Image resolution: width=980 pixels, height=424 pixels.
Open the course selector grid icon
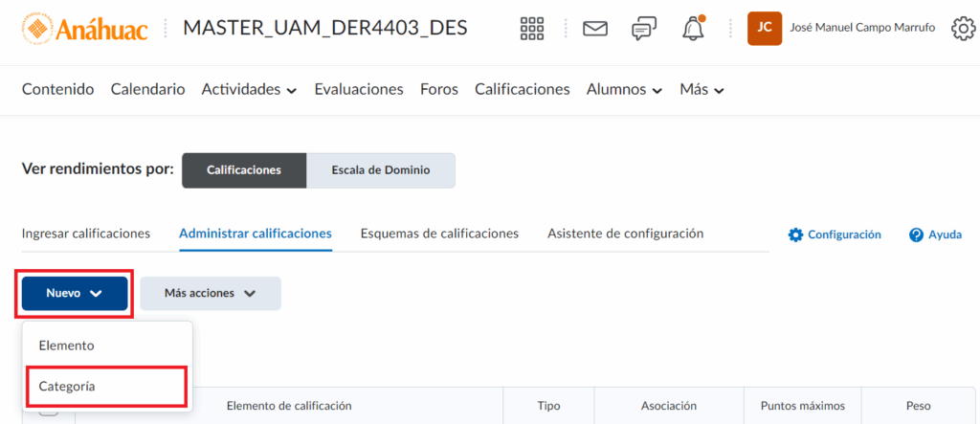pos(531,29)
